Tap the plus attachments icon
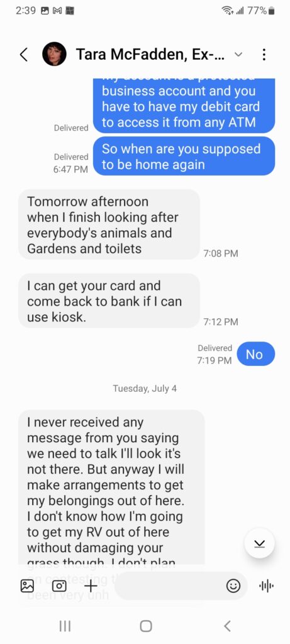Image resolution: width=290 pixels, height=644 pixels. click(x=91, y=586)
